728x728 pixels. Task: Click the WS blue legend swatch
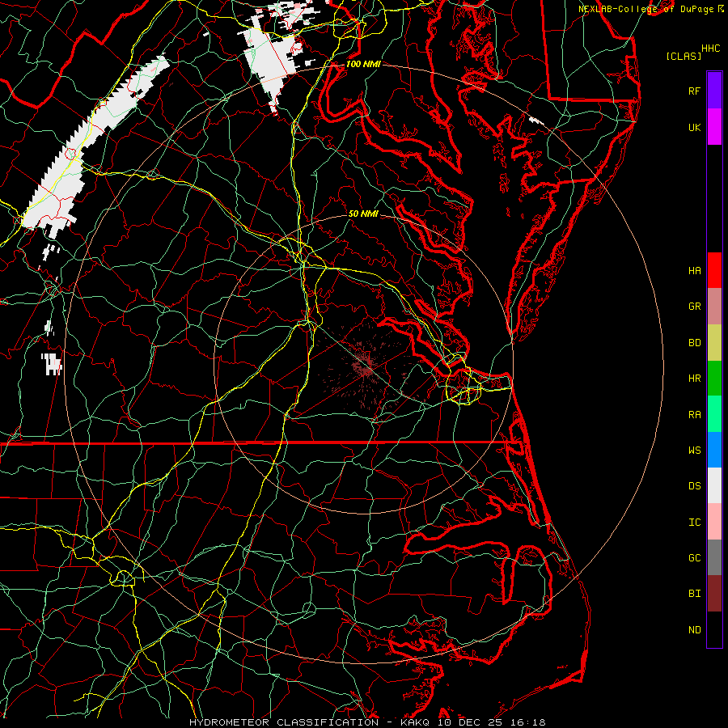pos(714,450)
